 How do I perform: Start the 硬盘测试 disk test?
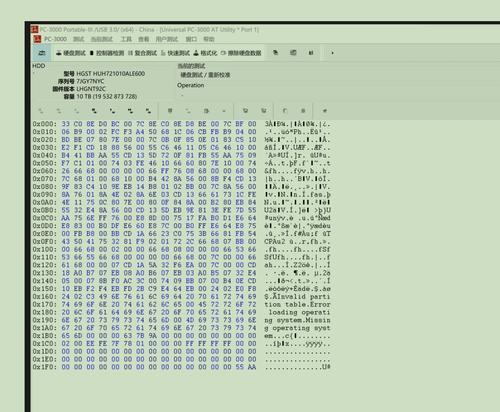click(71, 53)
